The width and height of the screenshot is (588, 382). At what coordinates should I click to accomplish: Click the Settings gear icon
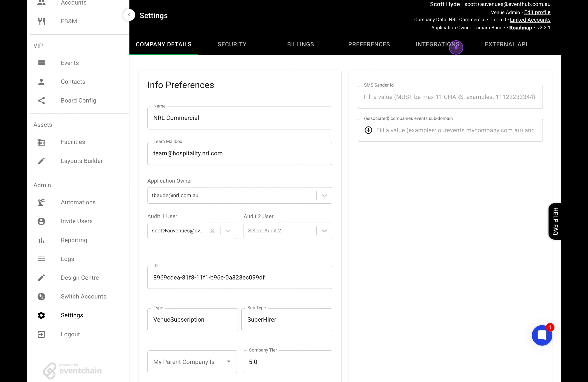coord(41,315)
